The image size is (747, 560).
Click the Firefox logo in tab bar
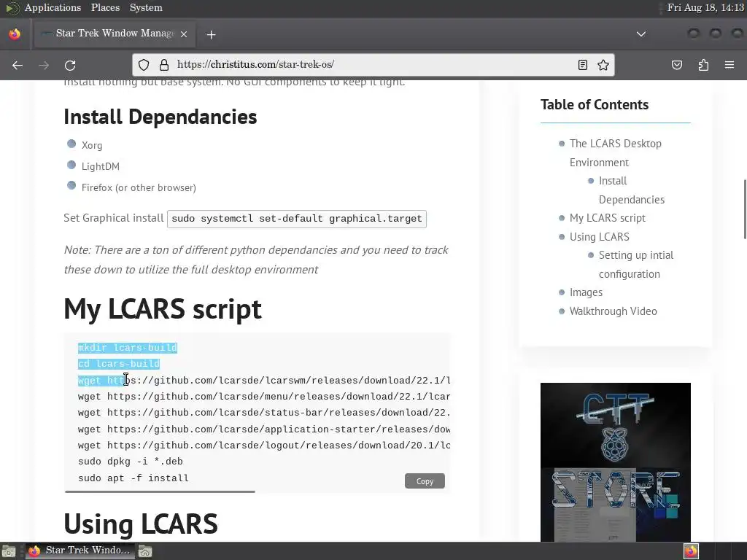[x=15, y=34]
